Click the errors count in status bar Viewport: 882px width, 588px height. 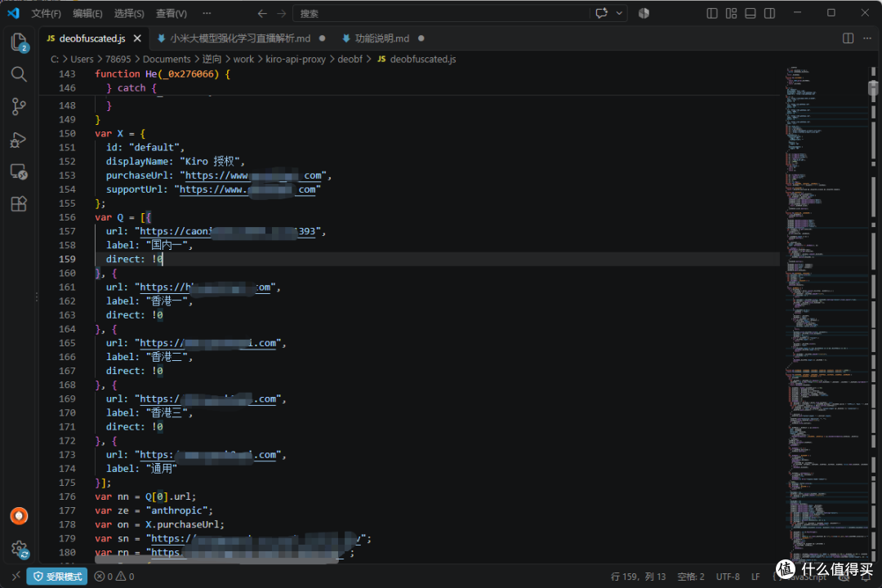(x=114, y=577)
